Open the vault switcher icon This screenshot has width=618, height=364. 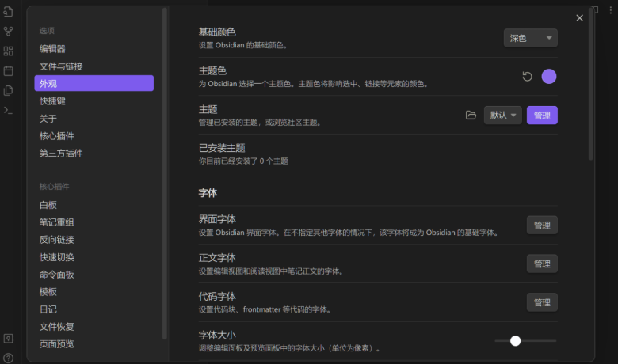8,339
